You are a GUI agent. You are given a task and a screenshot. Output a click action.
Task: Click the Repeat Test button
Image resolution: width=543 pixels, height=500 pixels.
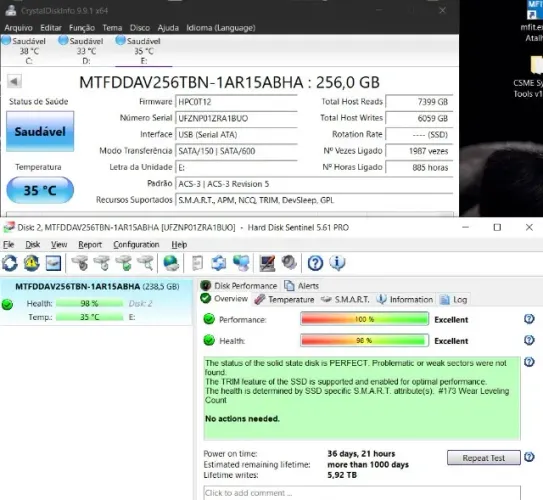pyautogui.click(x=483, y=458)
